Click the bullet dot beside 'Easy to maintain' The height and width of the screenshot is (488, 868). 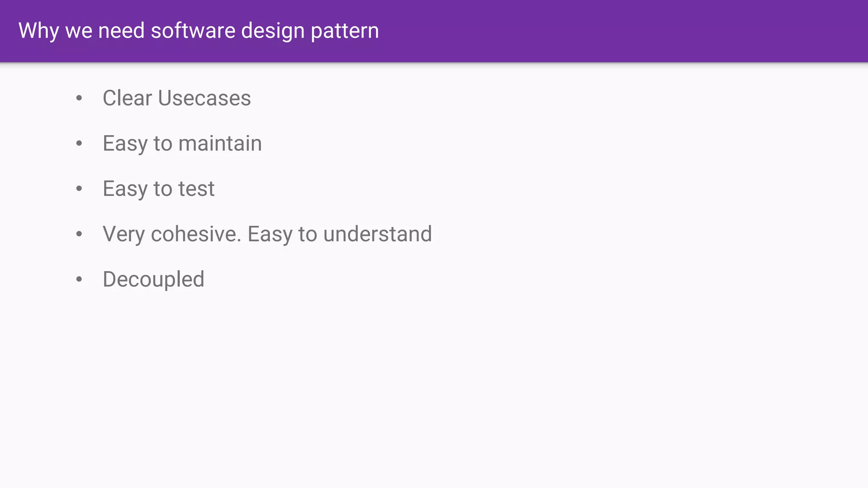(x=79, y=144)
